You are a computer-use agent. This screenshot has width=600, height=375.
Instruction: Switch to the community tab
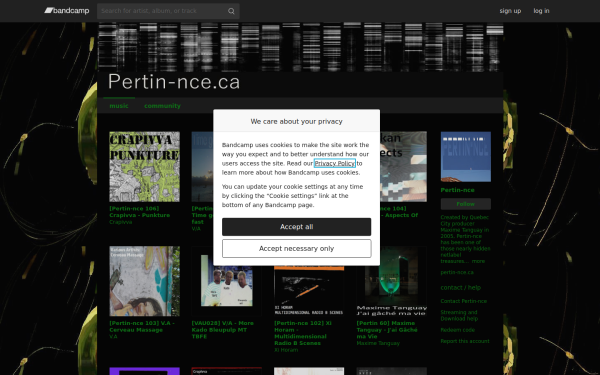tap(162, 106)
